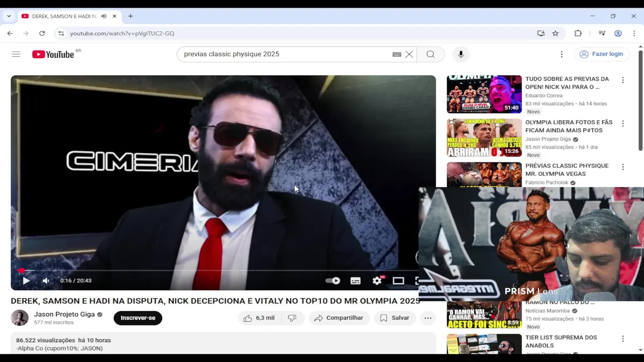Image resolution: width=644 pixels, height=362 pixels.
Task: Open Chrome three-dot menu
Action: point(634,33)
